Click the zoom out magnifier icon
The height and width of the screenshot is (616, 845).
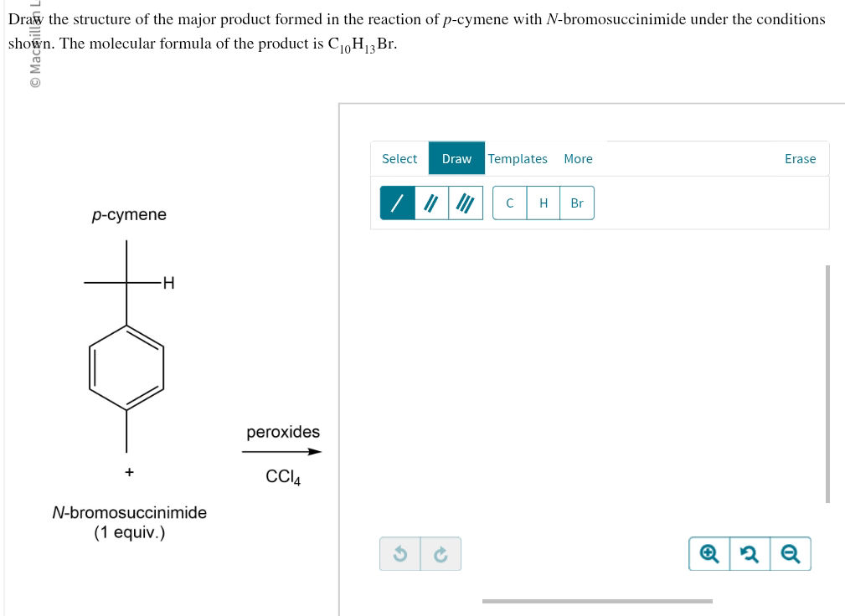791,553
